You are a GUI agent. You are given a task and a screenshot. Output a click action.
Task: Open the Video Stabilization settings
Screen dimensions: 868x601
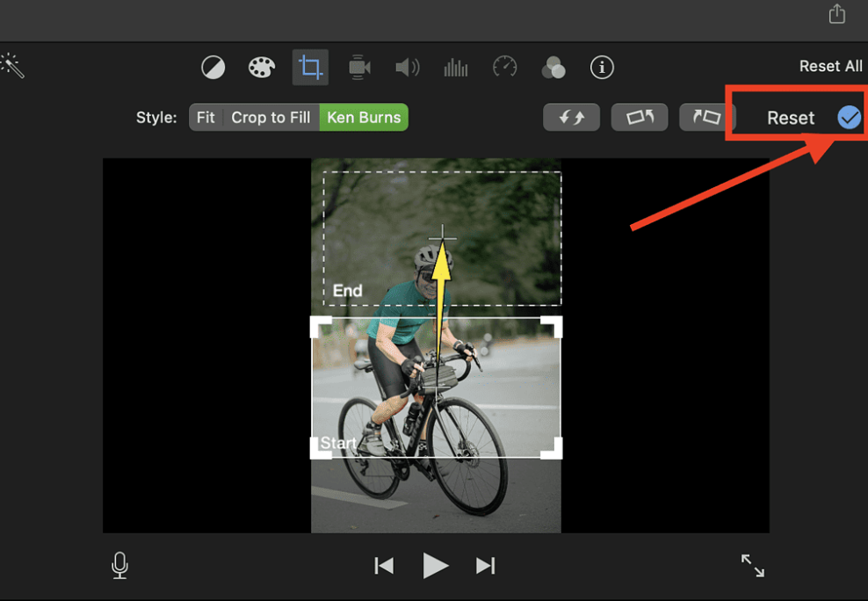coord(358,67)
